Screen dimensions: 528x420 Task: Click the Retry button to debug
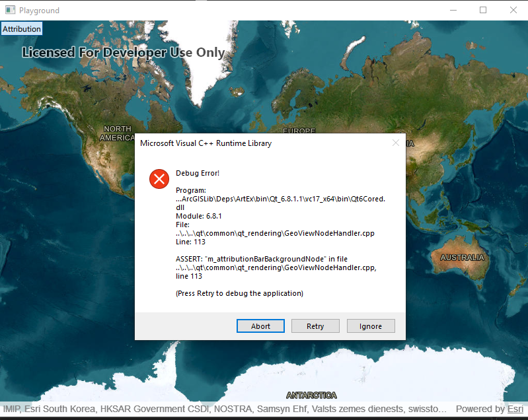pyautogui.click(x=315, y=326)
